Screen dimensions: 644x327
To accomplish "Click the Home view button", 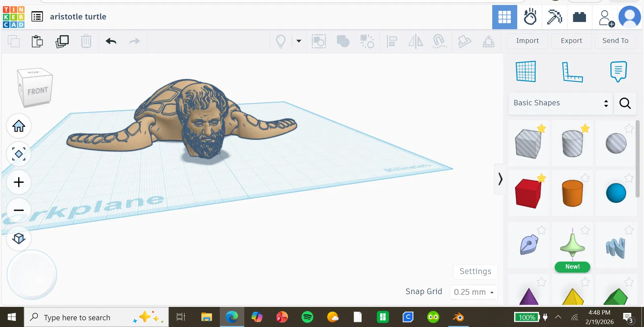I will (19, 126).
